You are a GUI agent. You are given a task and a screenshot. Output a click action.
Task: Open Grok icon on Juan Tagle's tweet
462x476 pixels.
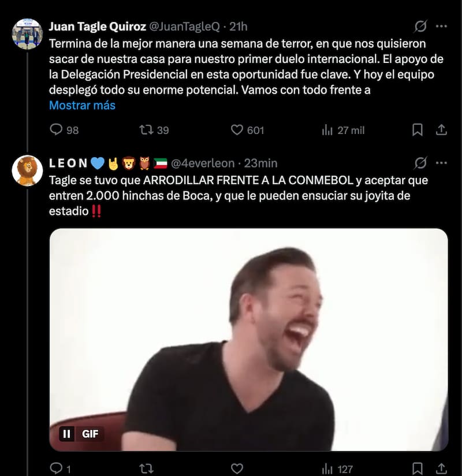tap(420, 27)
